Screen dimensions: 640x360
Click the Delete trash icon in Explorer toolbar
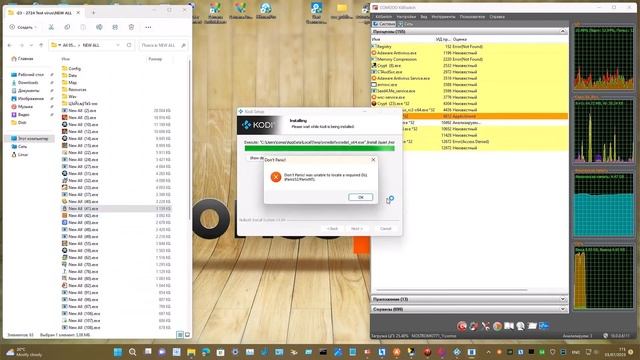(131, 27)
